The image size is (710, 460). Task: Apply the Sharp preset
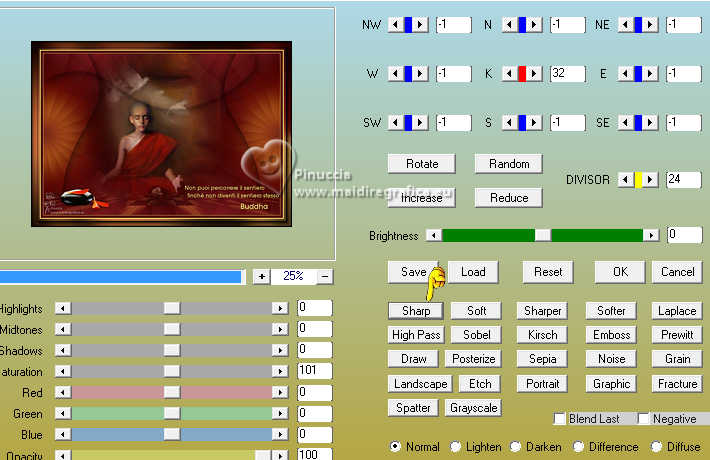tap(416, 311)
